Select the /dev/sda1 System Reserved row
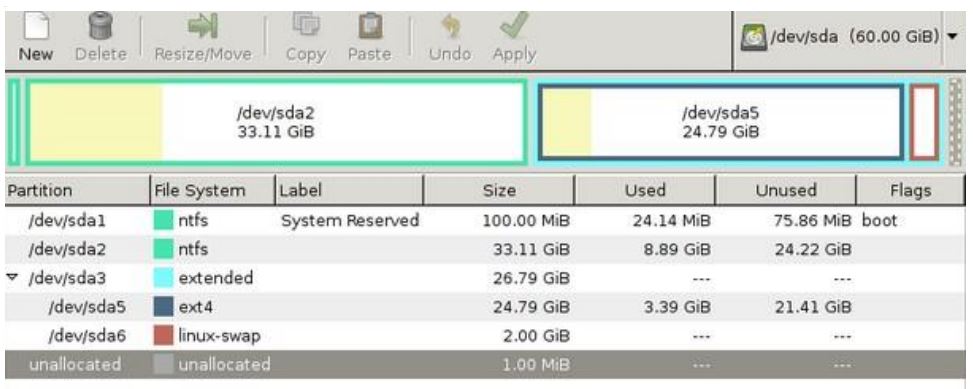Viewport: 973px width, 389px height. point(484,220)
